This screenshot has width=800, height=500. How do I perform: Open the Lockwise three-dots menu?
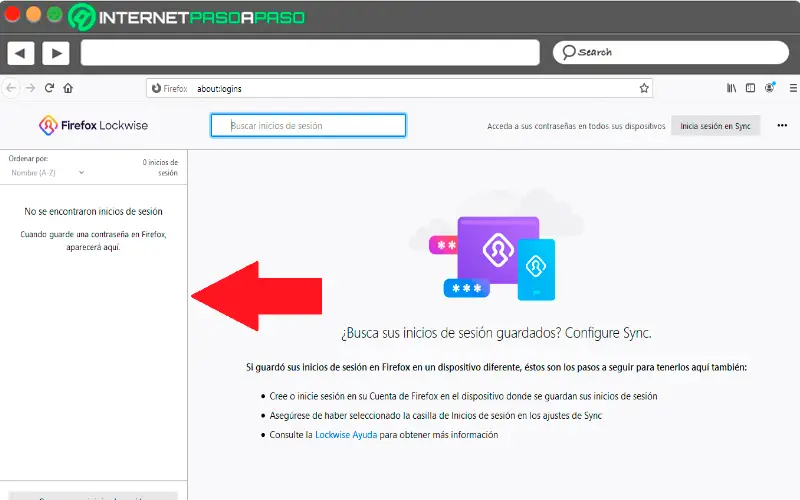click(x=782, y=126)
